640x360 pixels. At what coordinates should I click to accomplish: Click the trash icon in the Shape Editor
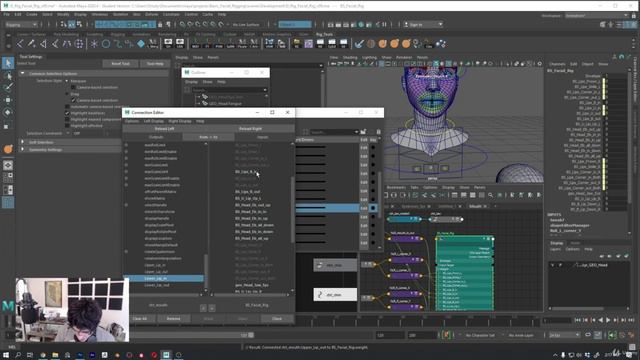click(x=378, y=131)
